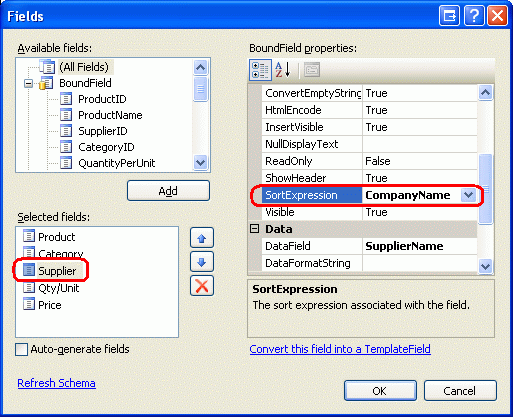Click the Qty/Unit icon in Selected fields
This screenshot has height=417, width=513.
point(29,287)
